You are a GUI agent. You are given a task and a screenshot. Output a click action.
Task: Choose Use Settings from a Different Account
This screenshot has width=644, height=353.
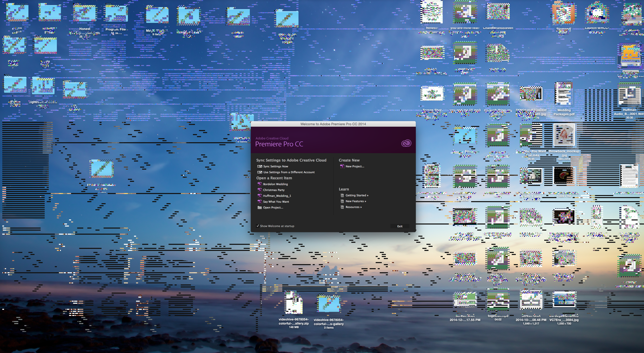(286, 172)
